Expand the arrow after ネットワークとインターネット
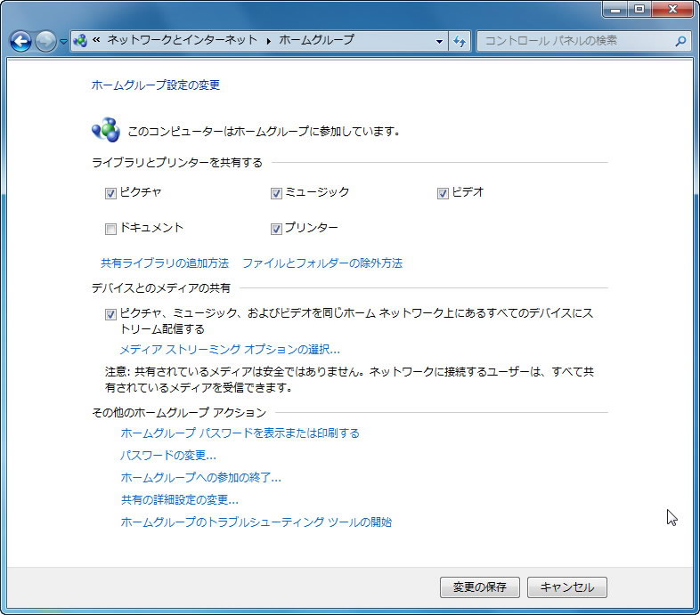700x615 pixels. 268,41
